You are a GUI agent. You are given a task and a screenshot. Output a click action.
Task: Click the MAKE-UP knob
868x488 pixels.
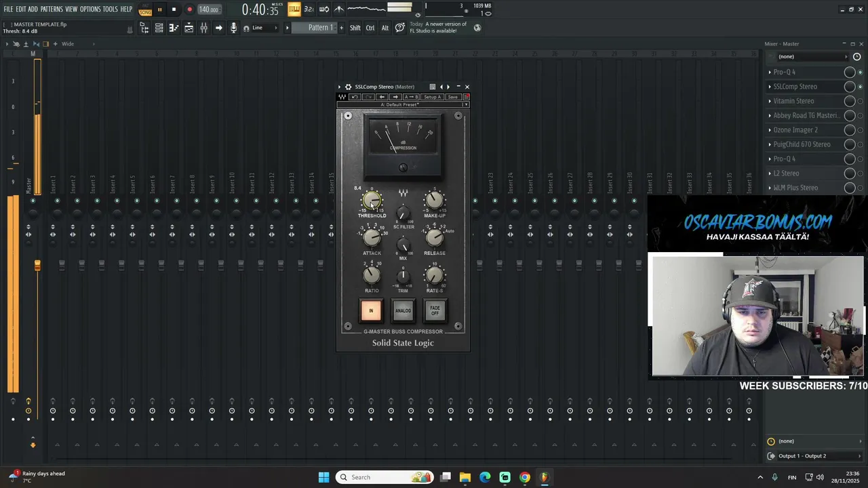pyautogui.click(x=435, y=201)
